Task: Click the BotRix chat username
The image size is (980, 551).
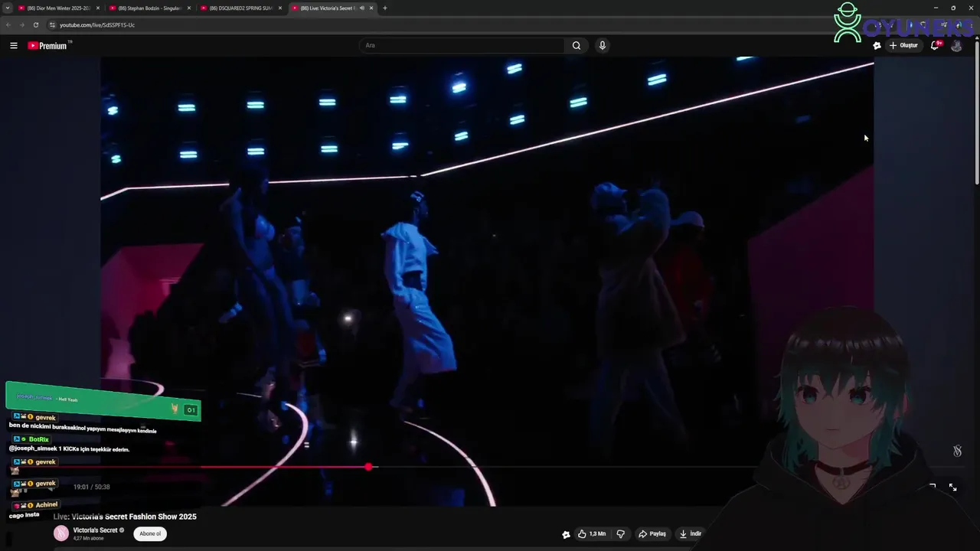Action: 38,439
